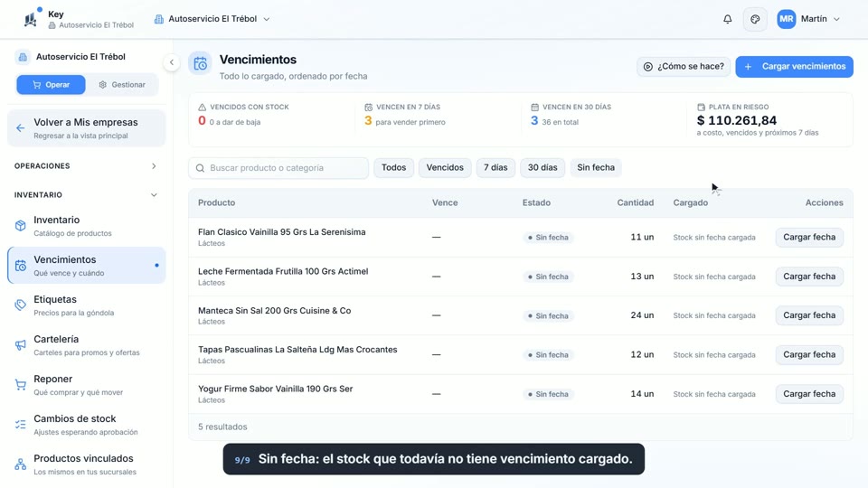Click the palette theme icon
Screen dimensions: 868x488
(x=755, y=19)
